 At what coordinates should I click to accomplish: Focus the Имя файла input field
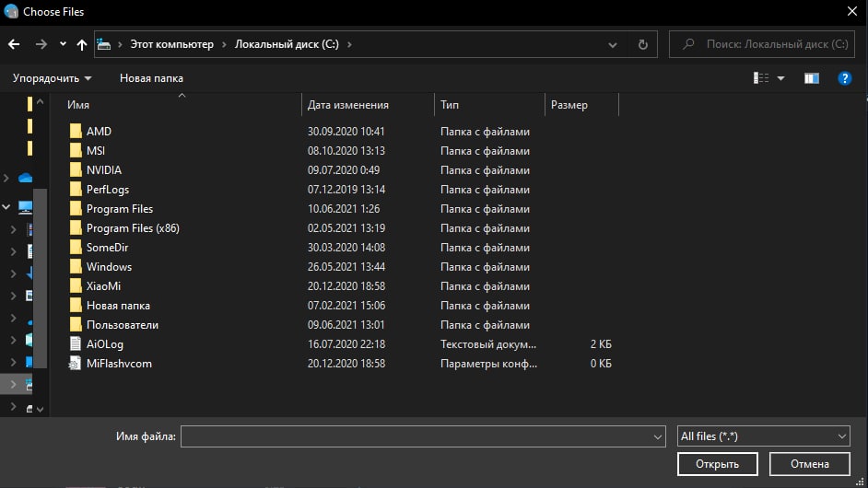tap(423, 436)
